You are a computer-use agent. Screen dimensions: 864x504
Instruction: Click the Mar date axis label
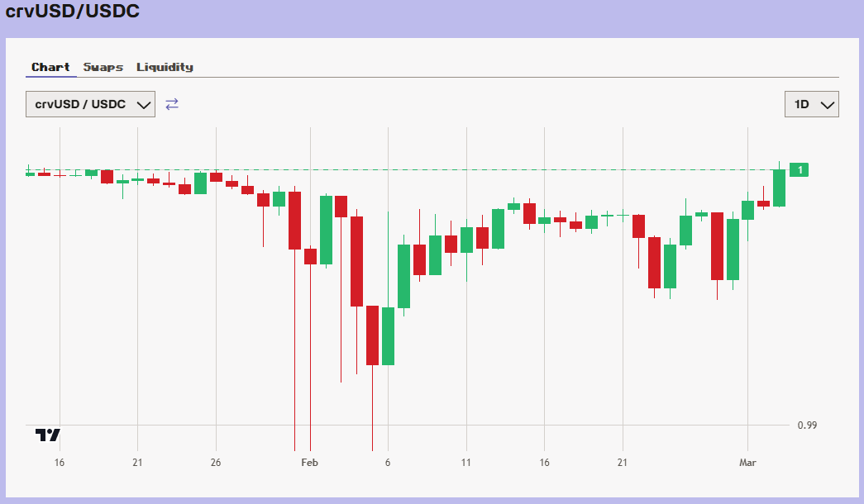pyautogui.click(x=747, y=463)
